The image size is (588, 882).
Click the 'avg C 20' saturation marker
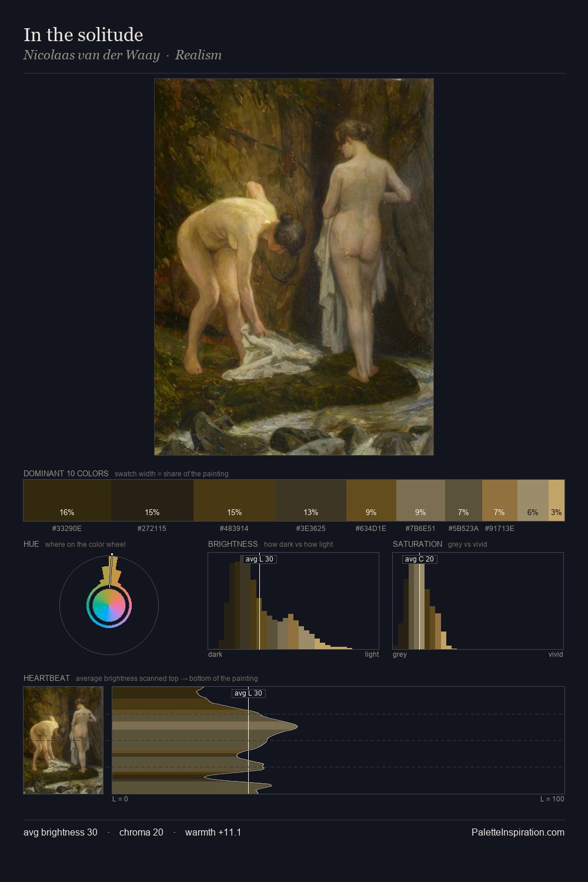pos(419,559)
